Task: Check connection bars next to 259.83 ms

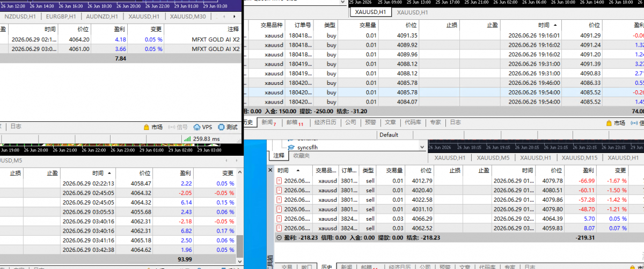Action: pyautogui.click(x=187, y=139)
